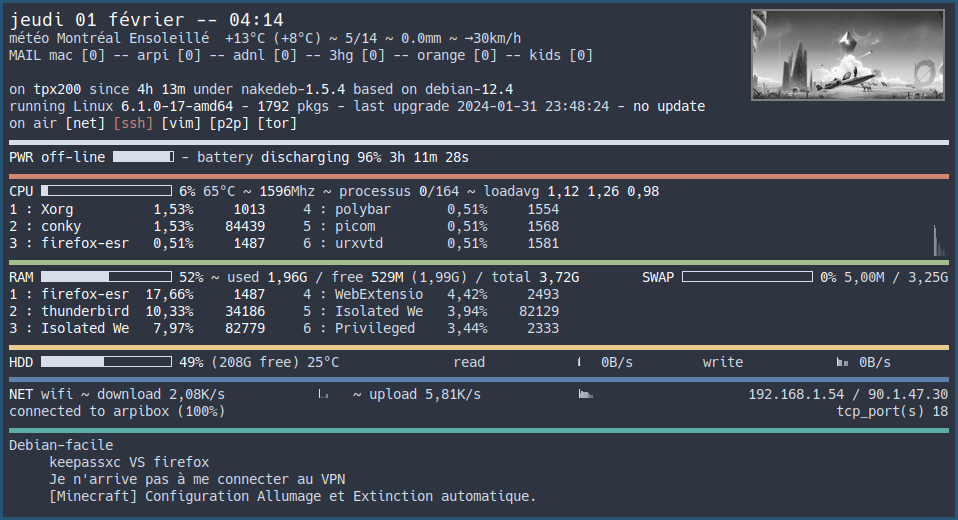958x520 pixels.
Task: Click the Debian-facile heading
Action: [x=61, y=445]
